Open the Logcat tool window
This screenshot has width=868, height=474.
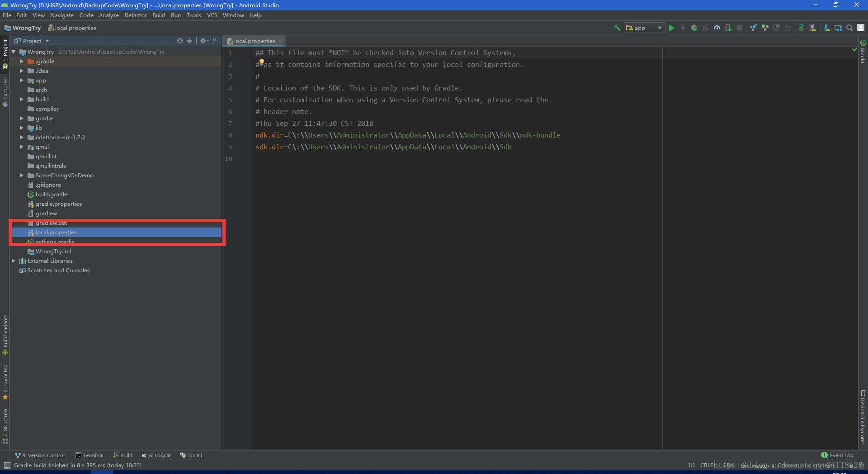pyautogui.click(x=156, y=455)
